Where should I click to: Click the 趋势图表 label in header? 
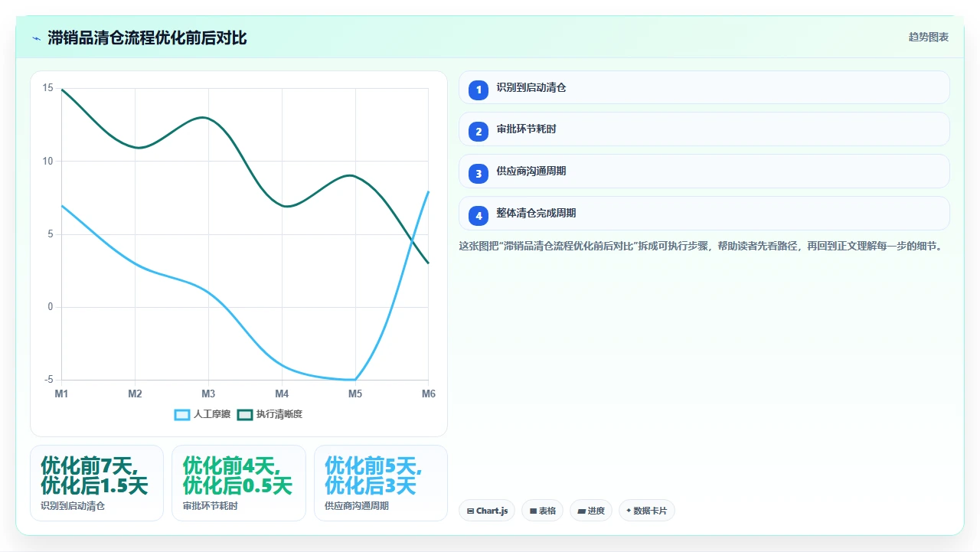point(929,38)
